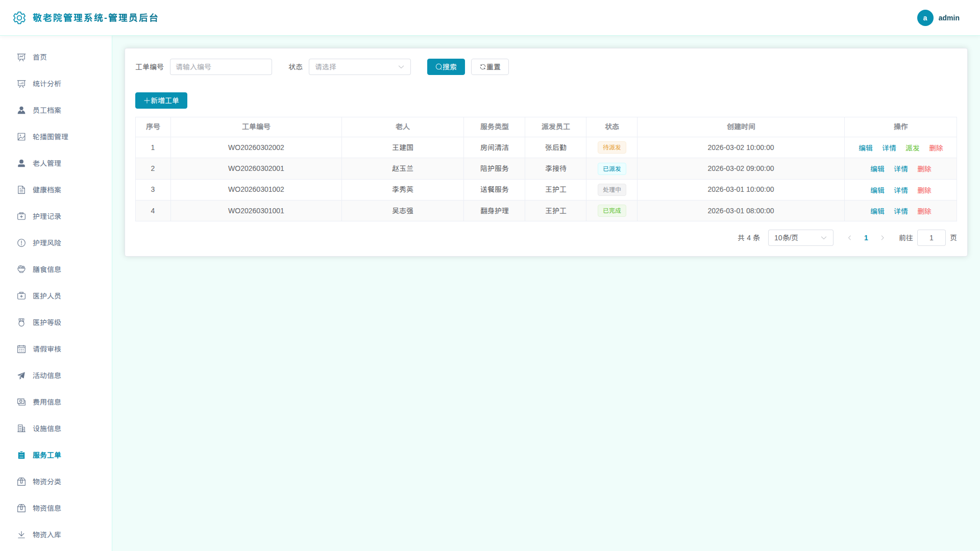Click the 处理中 status tag
The width and height of the screenshot is (980, 551).
[x=611, y=190]
